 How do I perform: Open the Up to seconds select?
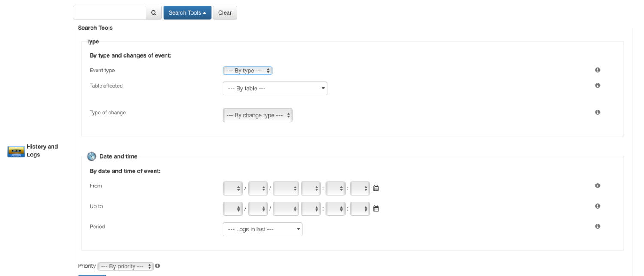coord(360,209)
